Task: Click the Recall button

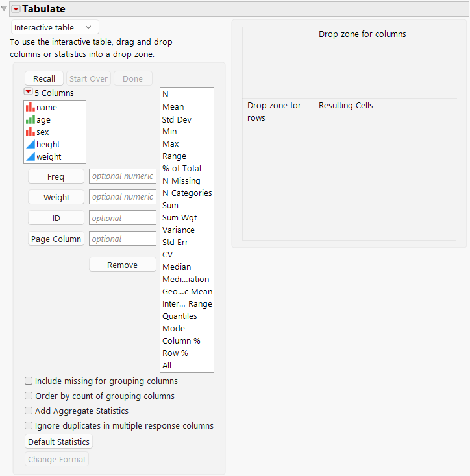Action: (44, 78)
